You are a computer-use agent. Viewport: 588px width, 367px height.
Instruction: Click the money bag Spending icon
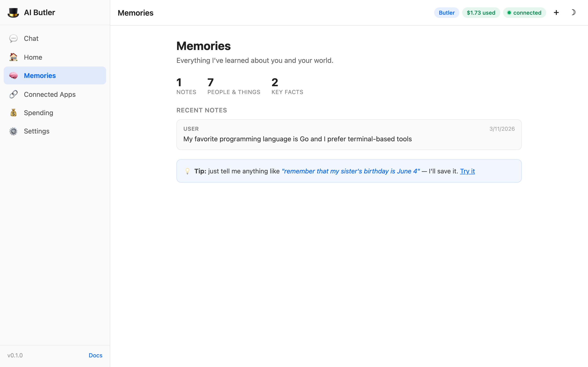click(x=14, y=113)
